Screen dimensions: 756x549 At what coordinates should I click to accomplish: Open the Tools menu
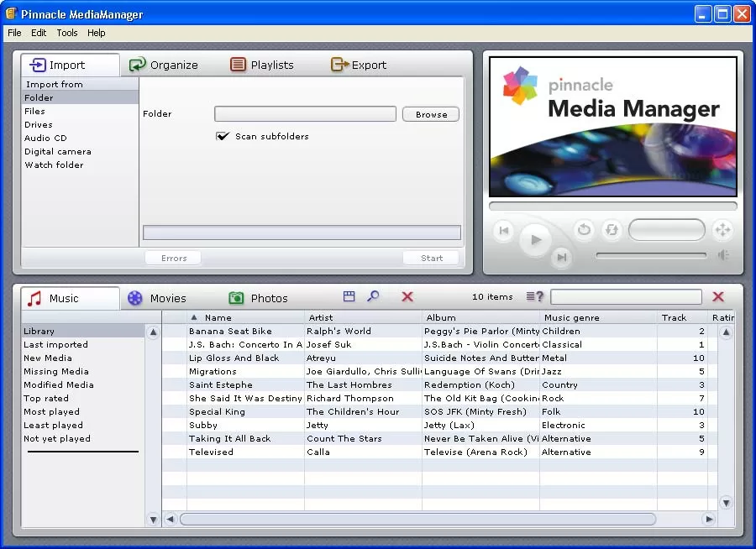67,33
